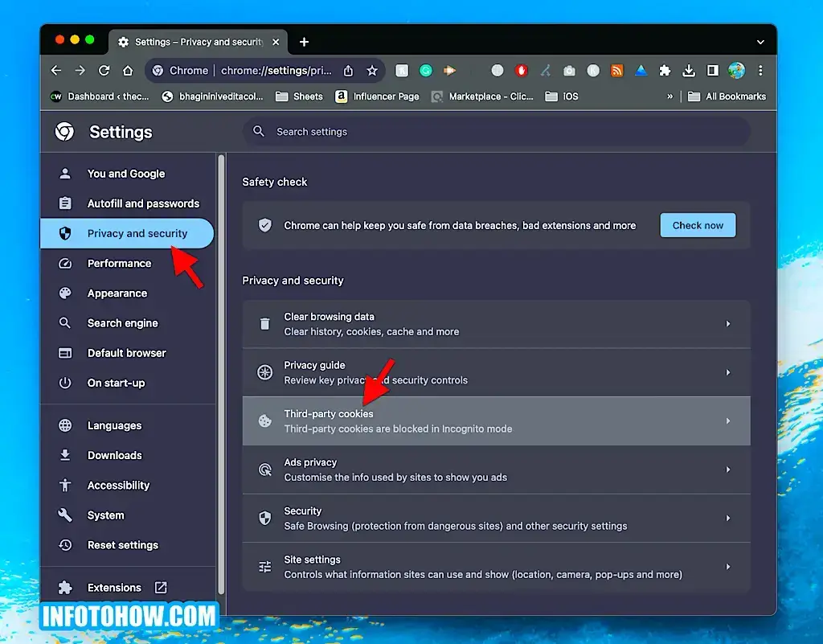Focus the Search settings field
Image resolution: width=823 pixels, height=644 pixels.
point(497,132)
